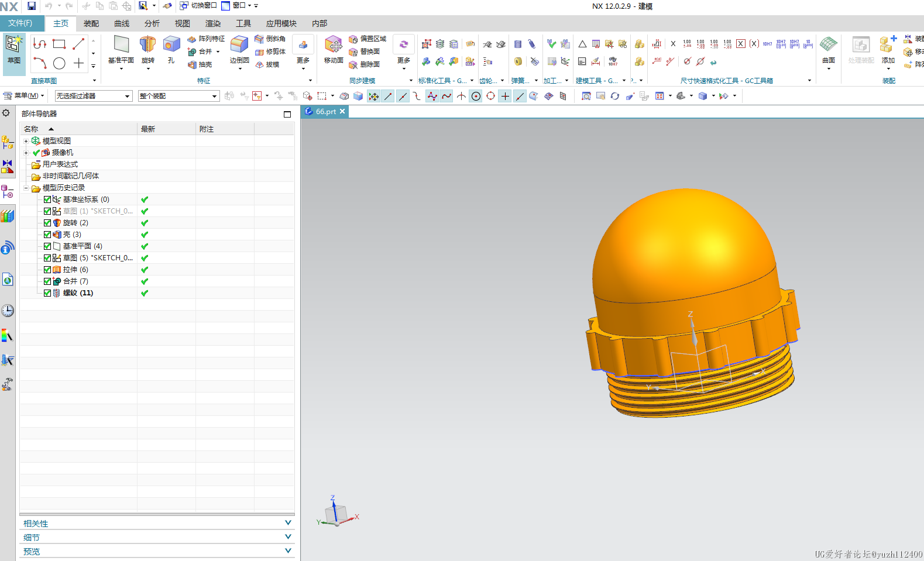The image size is (924, 561).
Task: Click the 合并 unite tool in ribbon
Action: pos(200,51)
